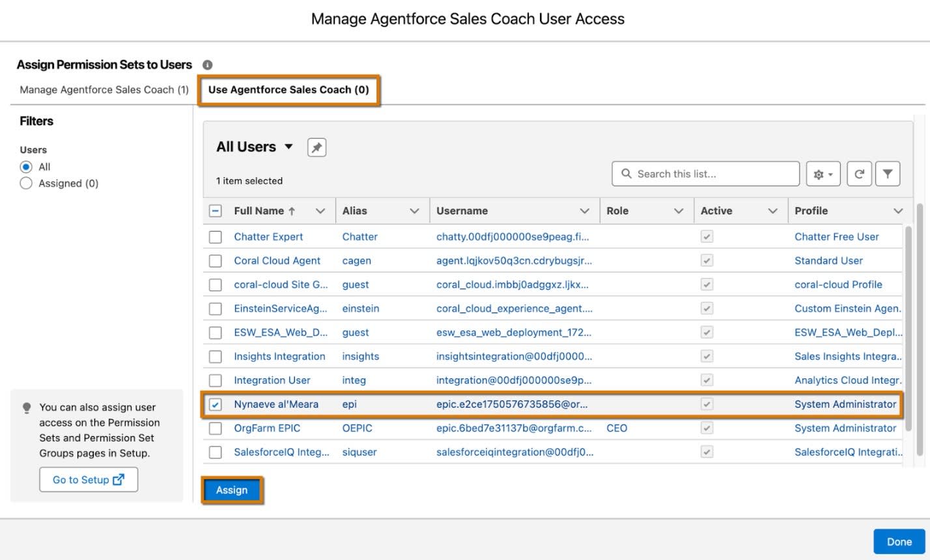Check the EinsteinServiceAgent row checkbox
This screenshot has width=930, height=560.
point(216,309)
